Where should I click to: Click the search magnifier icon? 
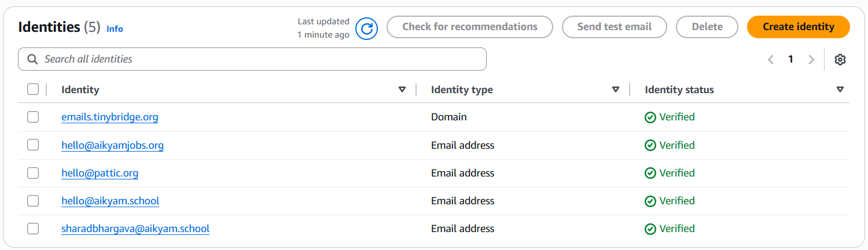coord(32,59)
